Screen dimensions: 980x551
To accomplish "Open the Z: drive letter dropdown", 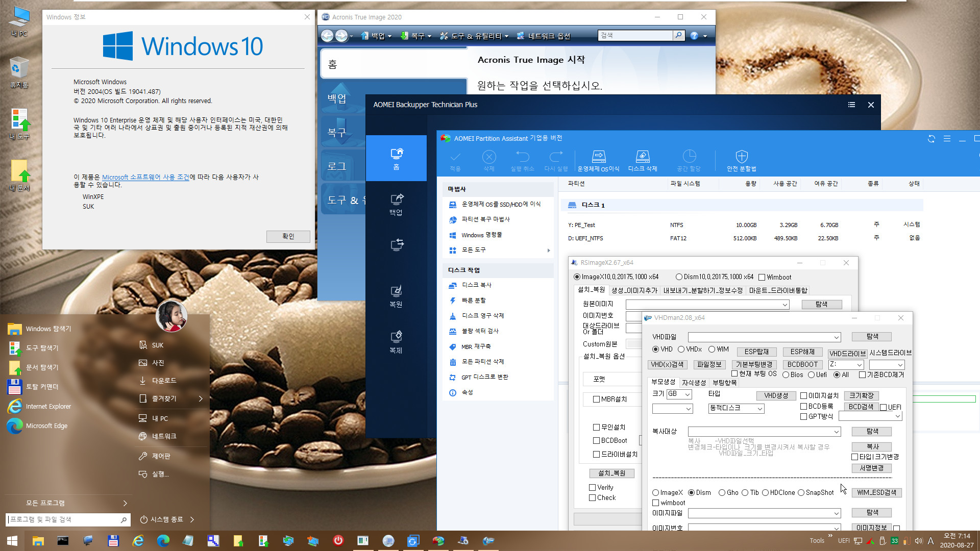I will click(x=859, y=365).
